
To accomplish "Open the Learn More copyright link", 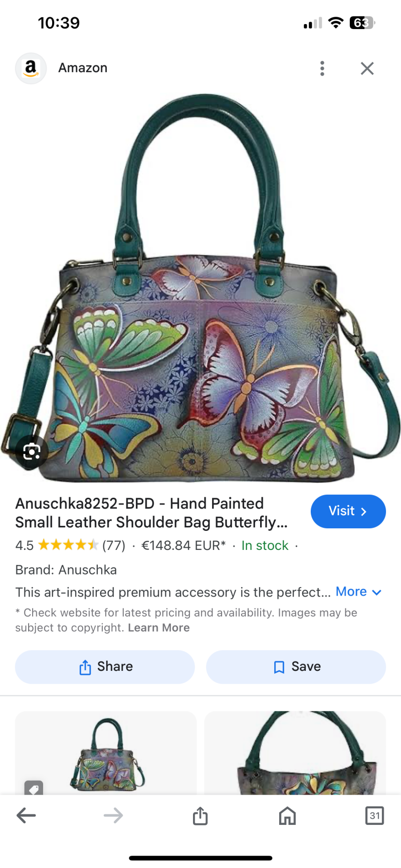I will click(x=159, y=628).
